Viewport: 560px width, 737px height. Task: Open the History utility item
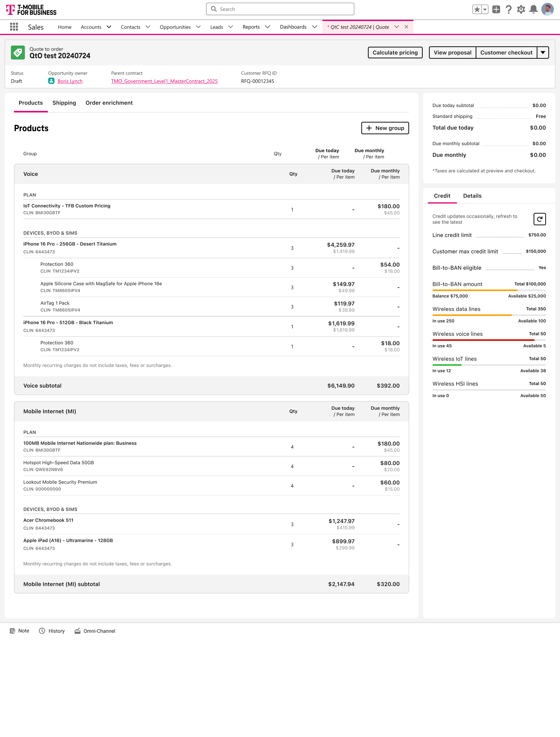coord(52,631)
